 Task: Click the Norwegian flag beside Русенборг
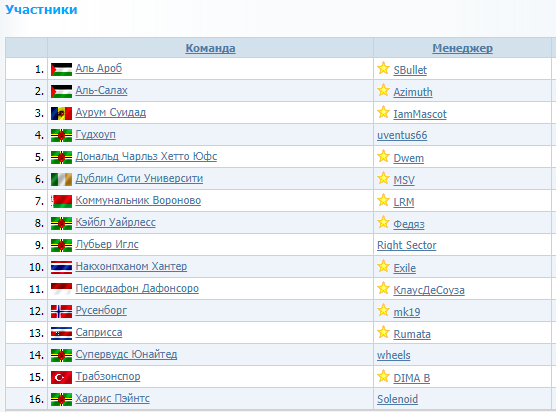(61, 311)
